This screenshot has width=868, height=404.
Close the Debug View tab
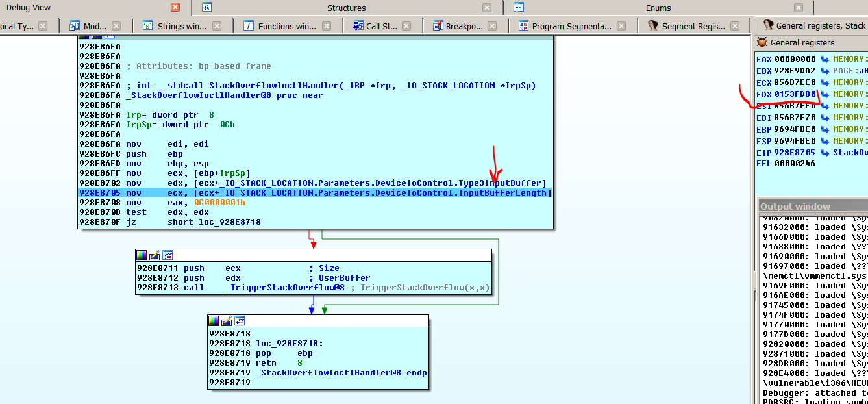(x=175, y=8)
